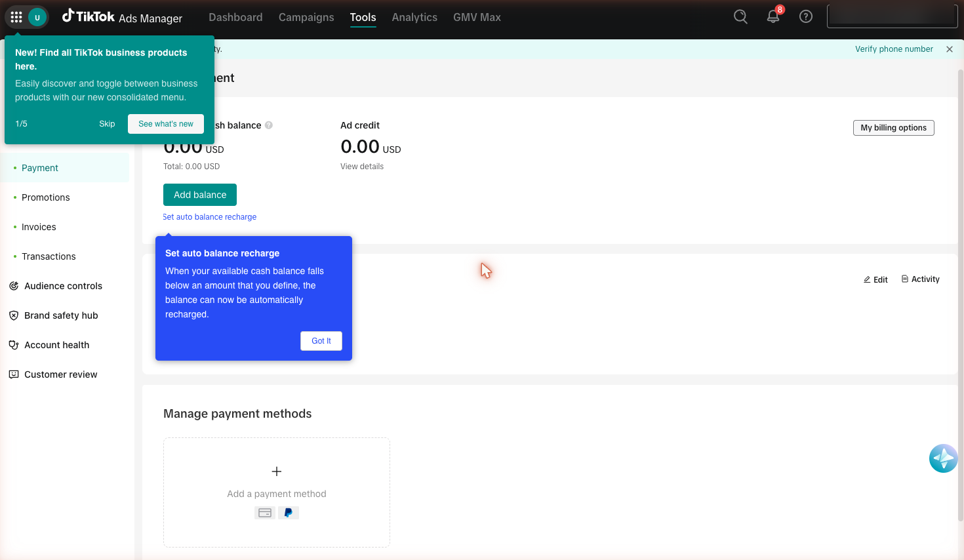Click Set auto balance recharge link

[210, 217]
